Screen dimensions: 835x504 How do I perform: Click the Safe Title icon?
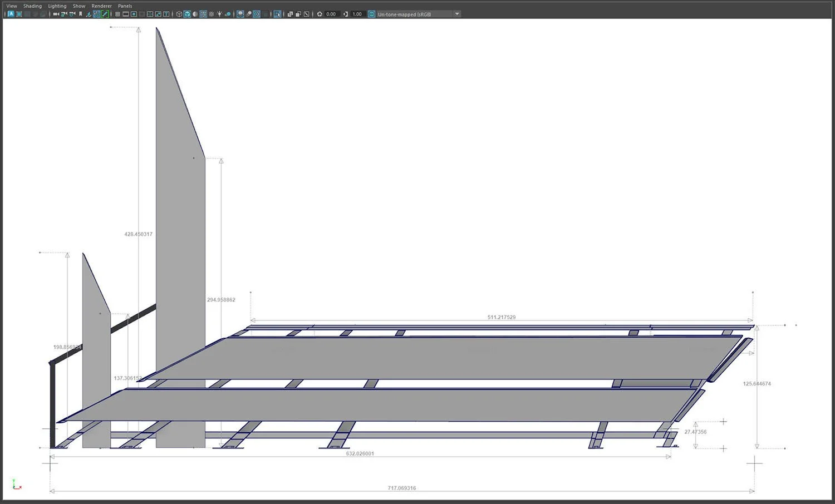166,14
